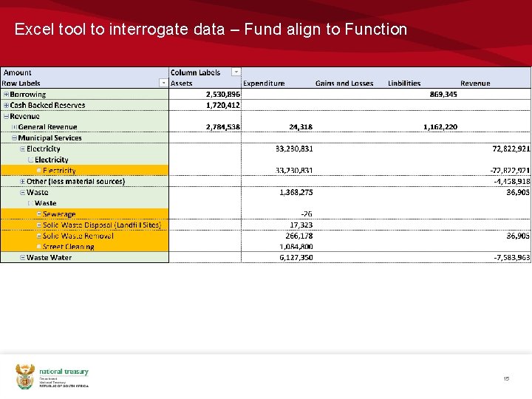This screenshot has height=399, width=532.
Task: Select the Liabilities column header
Action: (x=404, y=83)
